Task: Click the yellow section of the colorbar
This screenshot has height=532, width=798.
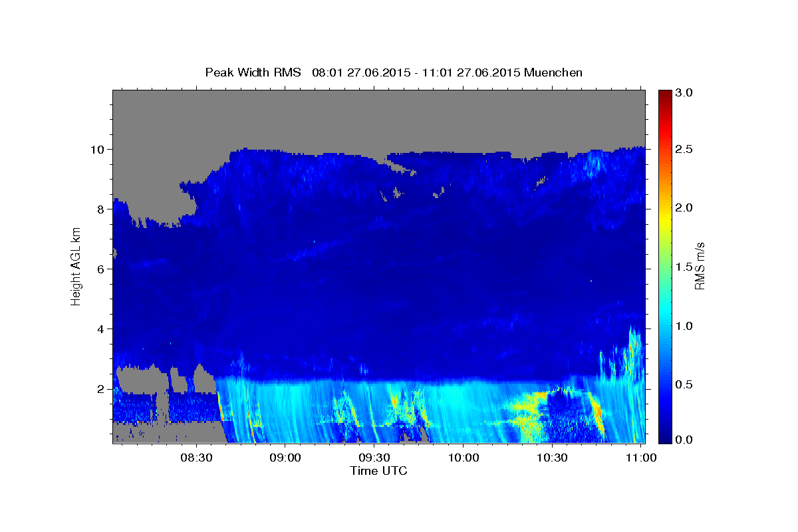Action: [664, 219]
